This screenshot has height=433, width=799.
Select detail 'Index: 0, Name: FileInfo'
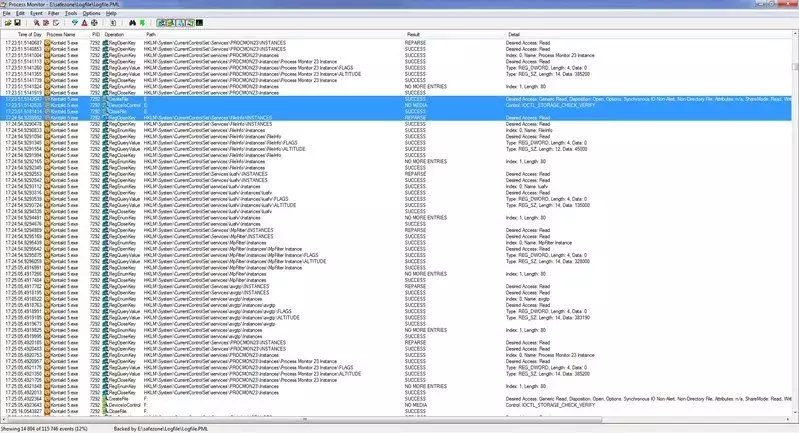(529, 130)
